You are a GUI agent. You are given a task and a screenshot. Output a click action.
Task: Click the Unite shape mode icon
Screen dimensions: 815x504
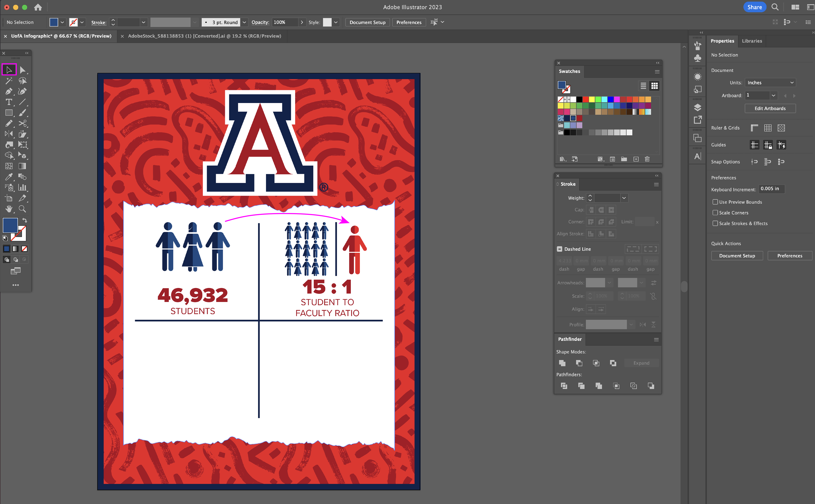tap(562, 363)
